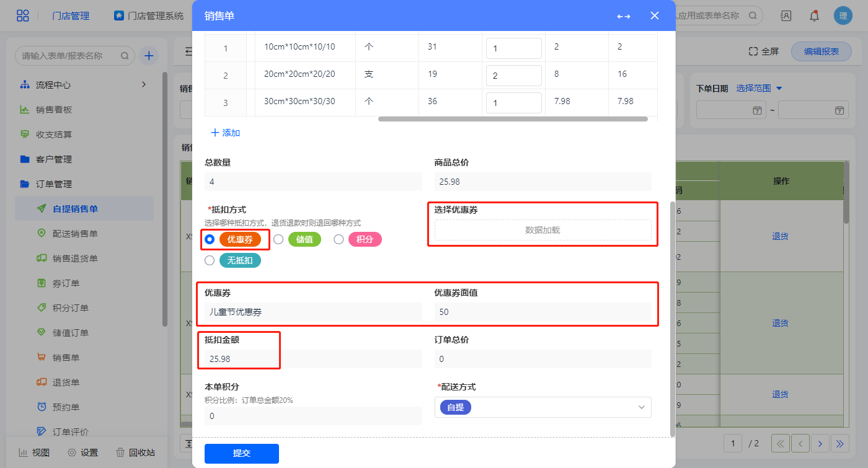Open the contacts book icon in header
868x468 pixels.
pyautogui.click(x=786, y=16)
